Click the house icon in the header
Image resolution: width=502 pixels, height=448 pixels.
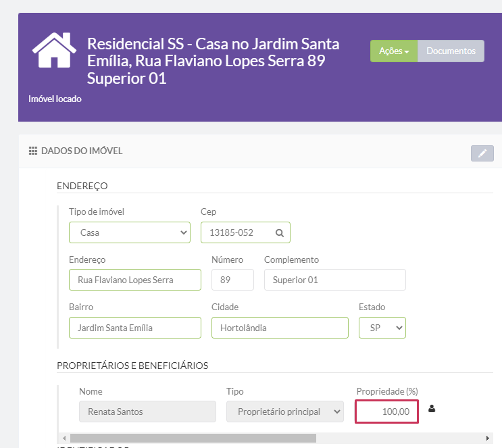click(x=54, y=50)
